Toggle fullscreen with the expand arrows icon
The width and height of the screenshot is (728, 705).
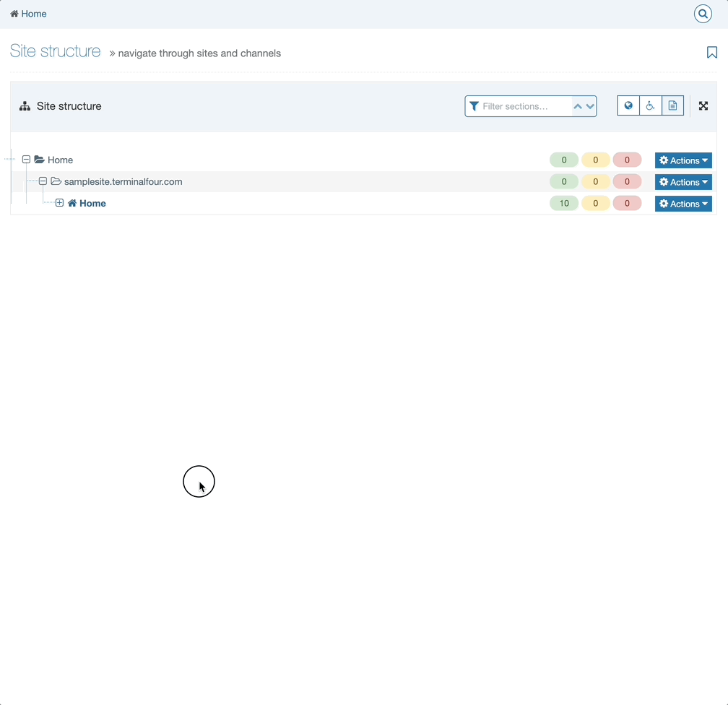click(x=703, y=105)
